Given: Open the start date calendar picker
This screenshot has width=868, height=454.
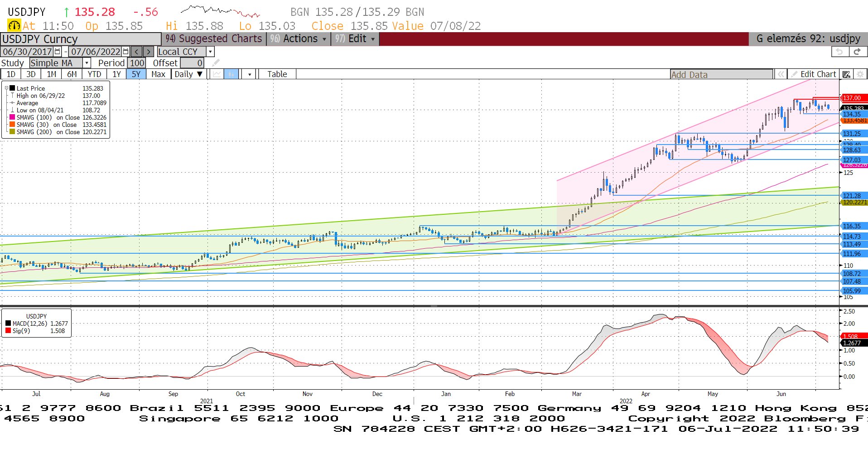Looking at the screenshot, I should pos(58,52).
